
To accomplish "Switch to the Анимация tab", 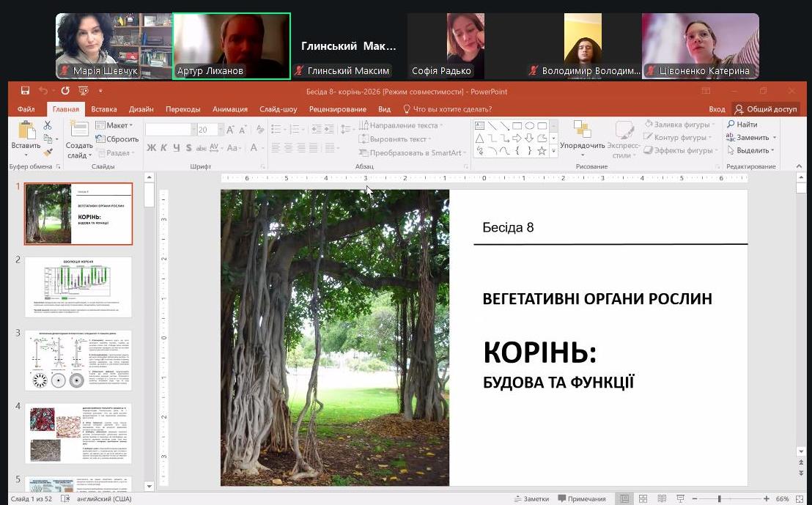I will 229,109.
